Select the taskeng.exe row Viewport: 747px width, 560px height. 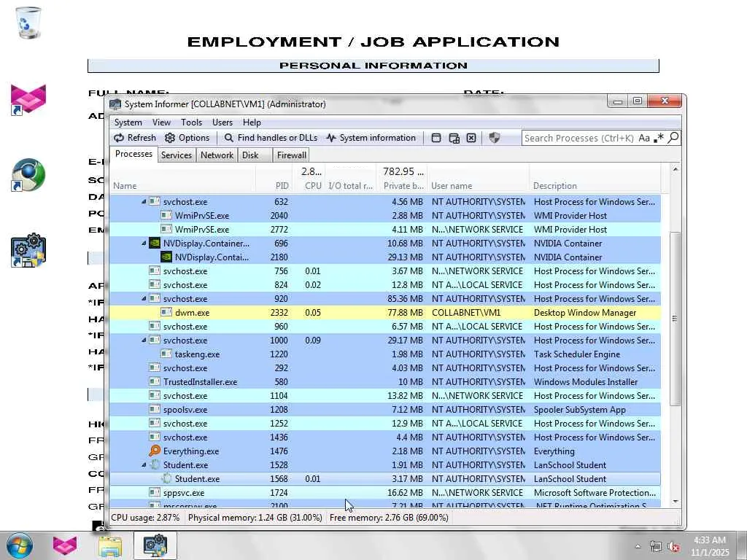coord(385,354)
